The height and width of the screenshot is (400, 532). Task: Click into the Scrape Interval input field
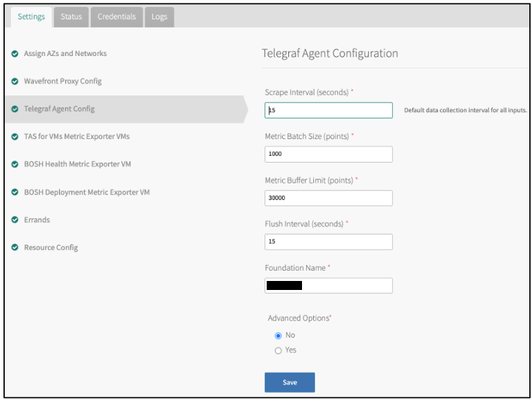point(328,111)
